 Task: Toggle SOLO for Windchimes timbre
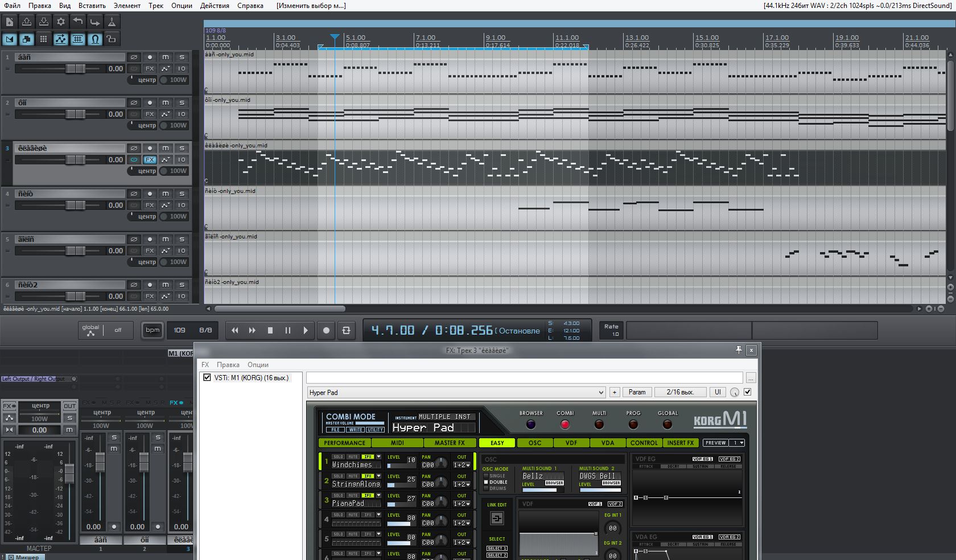[338, 457]
